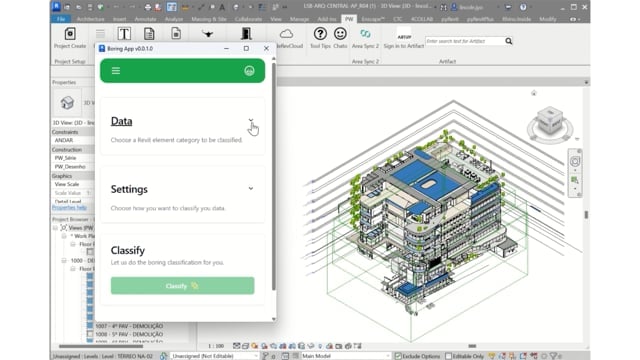This screenshot has width=640, height=360.
Task: Open the File menu tab
Action: point(61,19)
